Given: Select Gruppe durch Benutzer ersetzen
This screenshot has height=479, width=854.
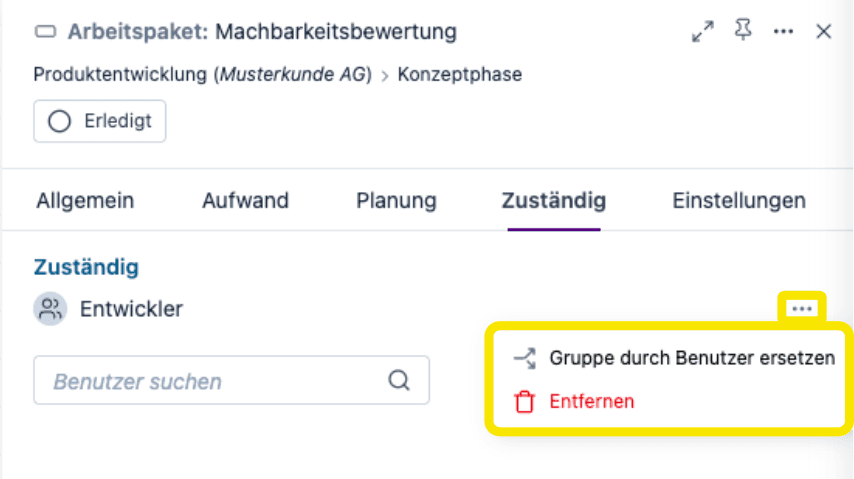Looking at the screenshot, I should click(x=674, y=358).
